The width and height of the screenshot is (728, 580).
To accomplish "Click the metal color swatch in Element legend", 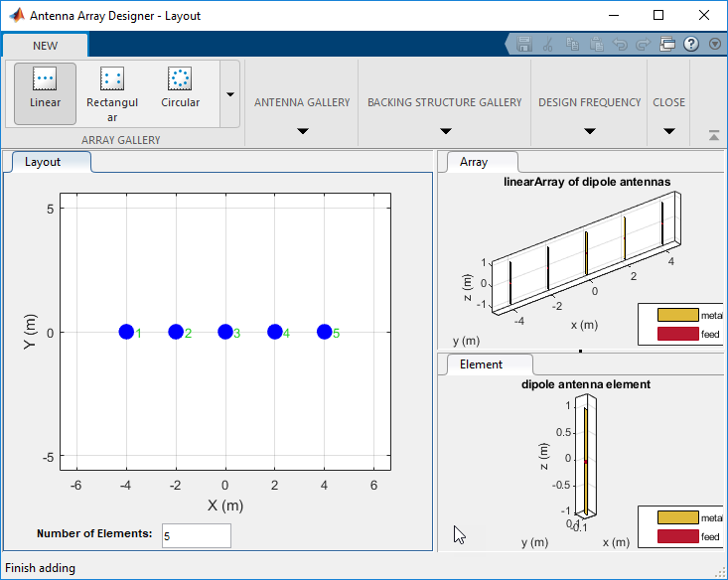I will coord(678,517).
